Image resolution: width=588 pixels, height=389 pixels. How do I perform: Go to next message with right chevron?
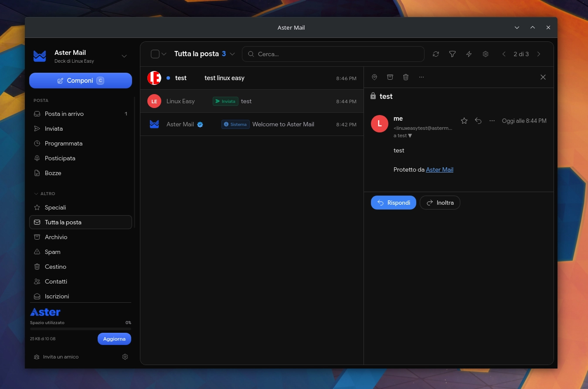coord(539,54)
